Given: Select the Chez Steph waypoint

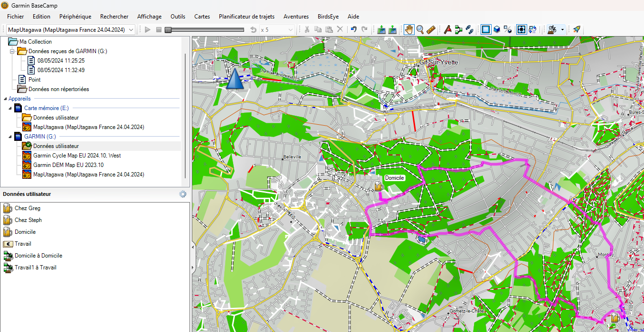Looking at the screenshot, I should point(28,220).
